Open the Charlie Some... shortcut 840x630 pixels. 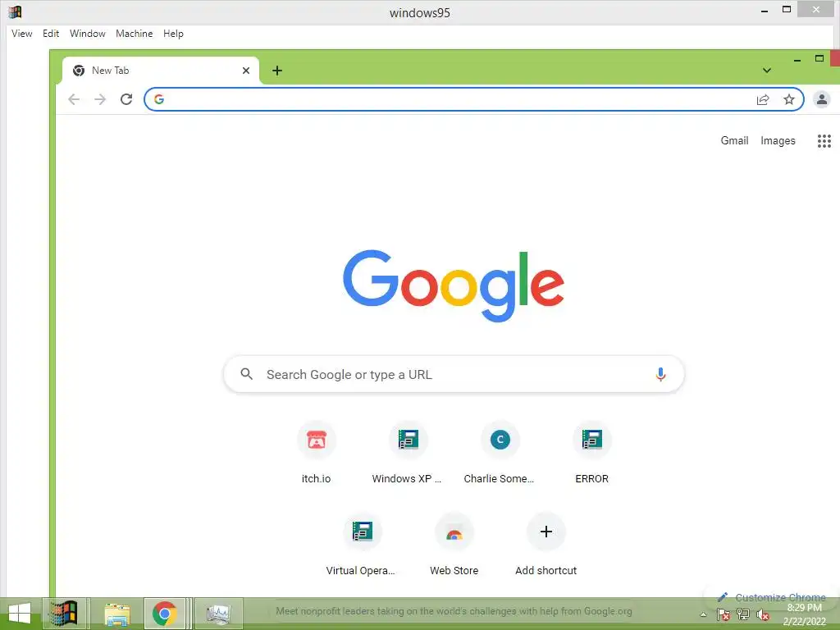click(500, 453)
